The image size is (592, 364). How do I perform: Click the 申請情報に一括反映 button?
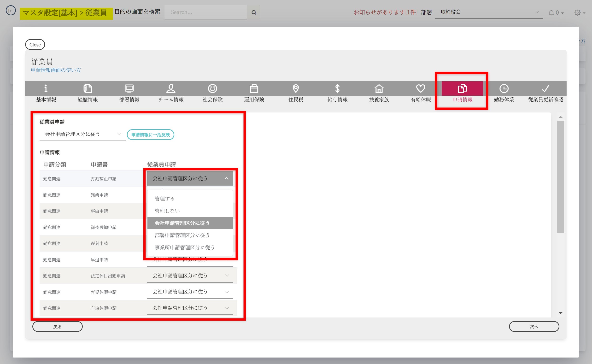(150, 135)
